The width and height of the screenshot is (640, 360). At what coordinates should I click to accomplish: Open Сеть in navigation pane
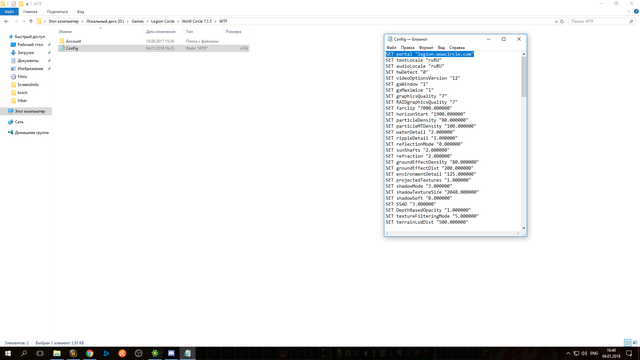coord(19,122)
